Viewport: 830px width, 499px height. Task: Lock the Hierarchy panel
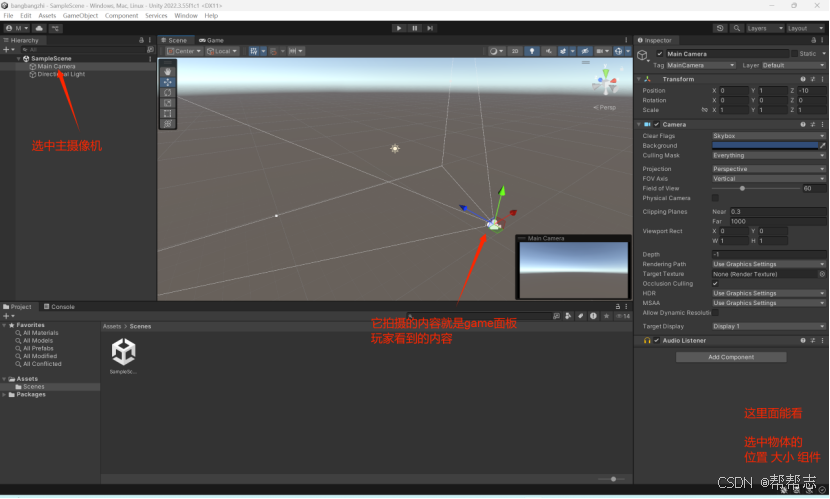pos(141,40)
